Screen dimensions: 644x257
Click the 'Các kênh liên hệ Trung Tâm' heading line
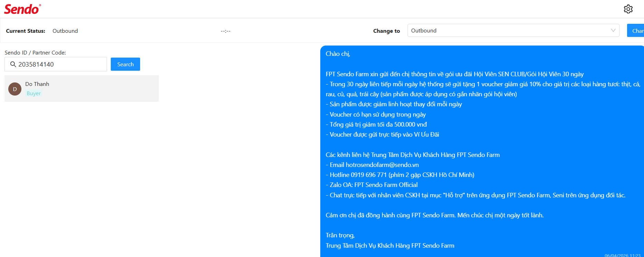[x=413, y=155]
